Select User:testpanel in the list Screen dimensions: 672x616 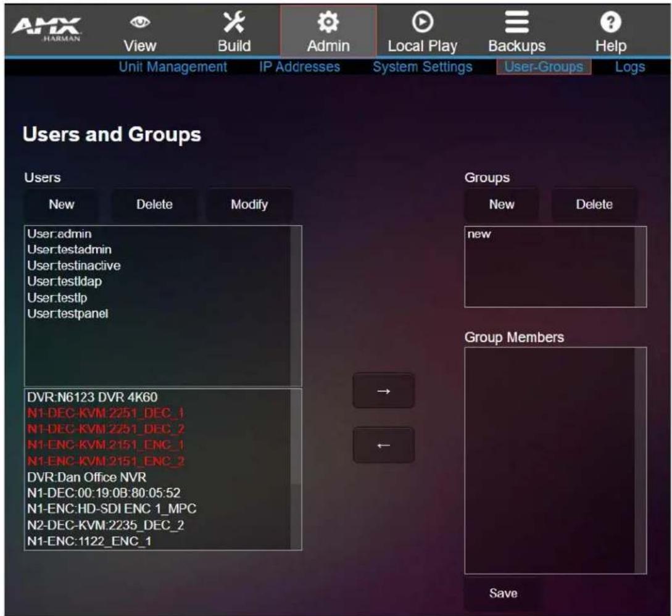[158, 314]
